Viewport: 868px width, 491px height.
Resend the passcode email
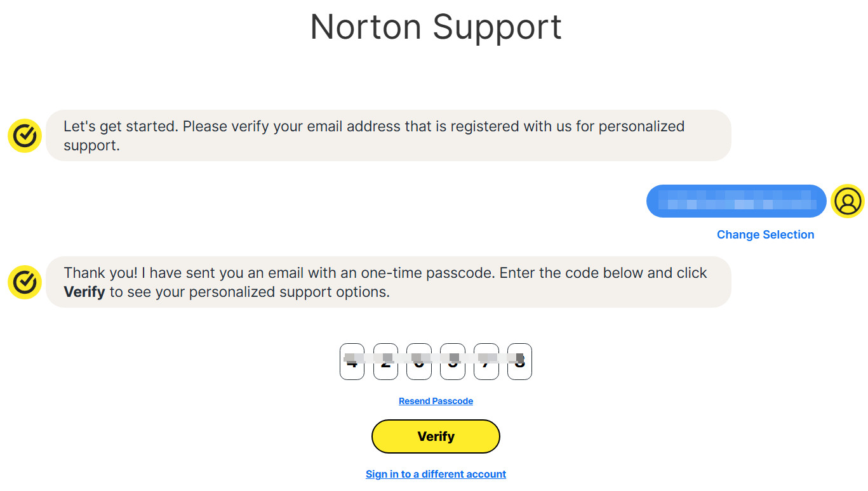(x=436, y=401)
